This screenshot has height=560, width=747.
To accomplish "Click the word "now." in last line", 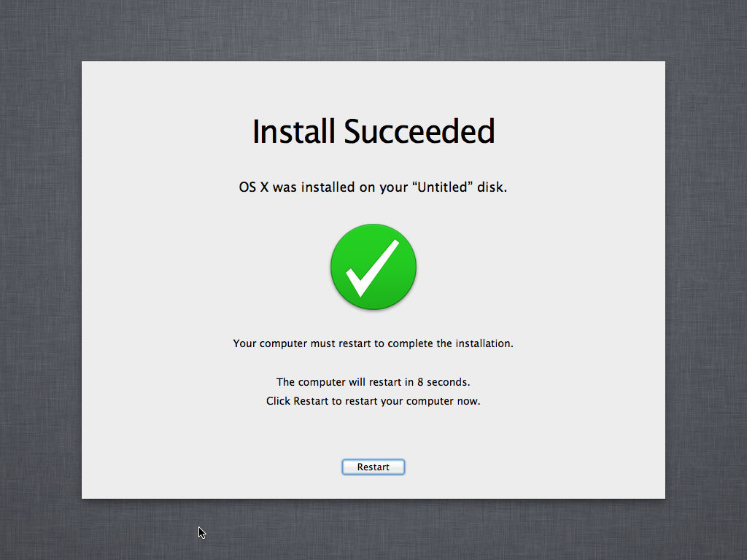I will coord(469,401).
